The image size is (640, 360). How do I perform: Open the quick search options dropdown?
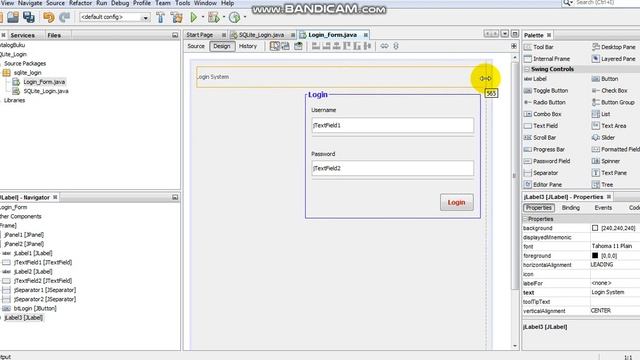coord(568,3)
